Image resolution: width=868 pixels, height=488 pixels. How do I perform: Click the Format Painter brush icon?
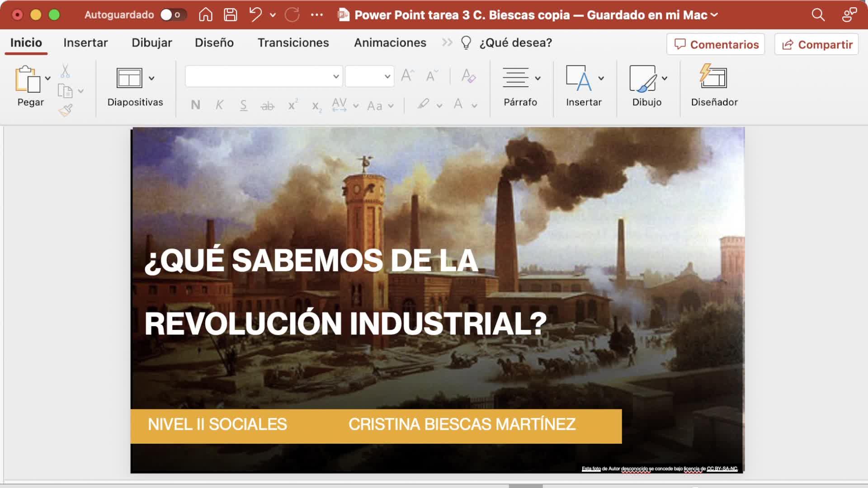66,110
